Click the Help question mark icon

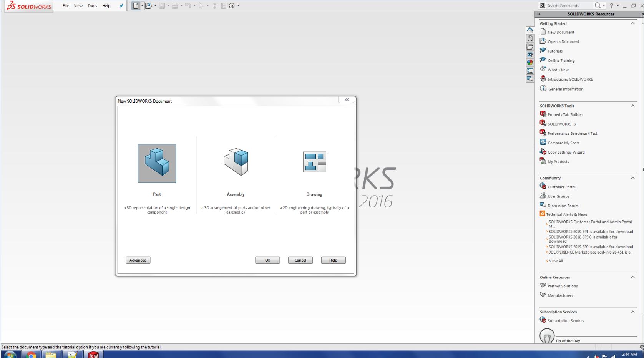[x=611, y=6]
